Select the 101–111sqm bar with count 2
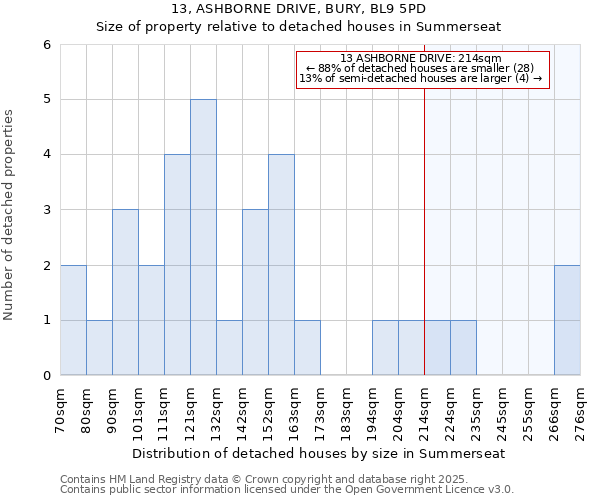Viewport: 600px width, 500px height. coord(151,320)
